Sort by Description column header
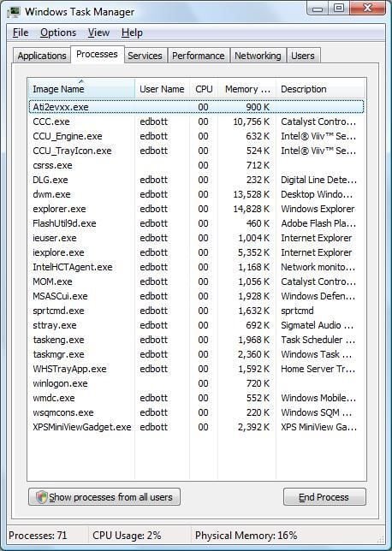This screenshot has height=551, width=392. [x=321, y=89]
